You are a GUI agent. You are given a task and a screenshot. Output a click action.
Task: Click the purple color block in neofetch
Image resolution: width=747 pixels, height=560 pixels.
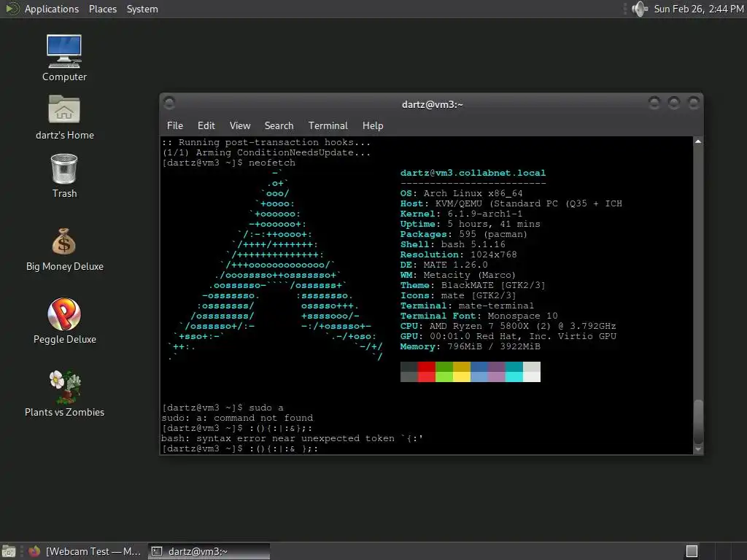[x=497, y=371]
